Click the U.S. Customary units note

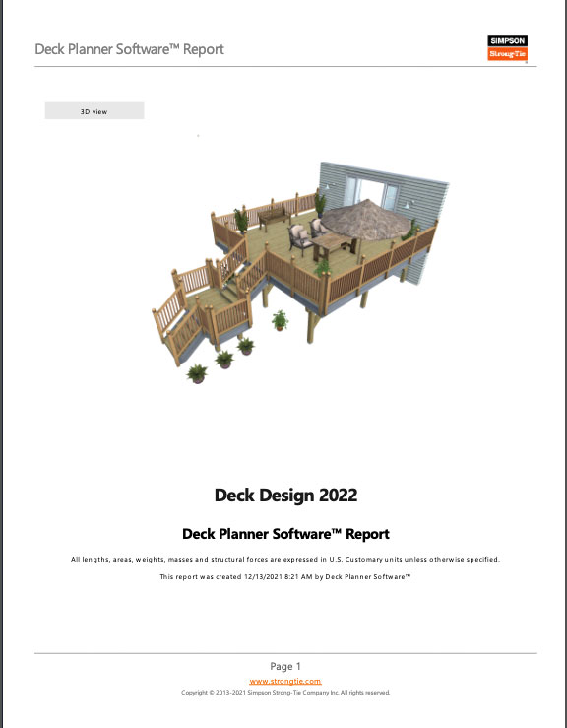click(x=285, y=559)
